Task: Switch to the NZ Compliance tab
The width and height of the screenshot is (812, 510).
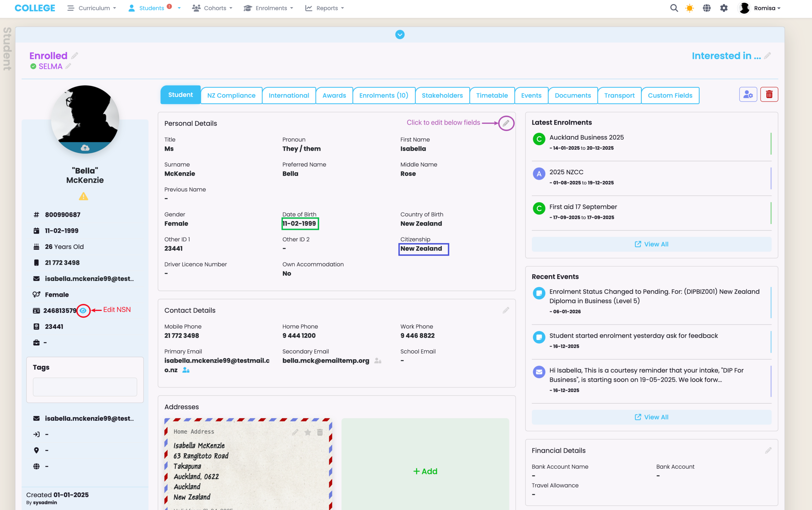Action: click(231, 96)
